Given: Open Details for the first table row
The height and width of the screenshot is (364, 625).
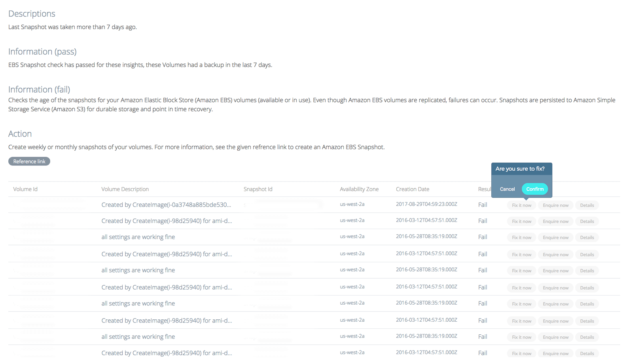Looking at the screenshot, I should pos(587,205).
